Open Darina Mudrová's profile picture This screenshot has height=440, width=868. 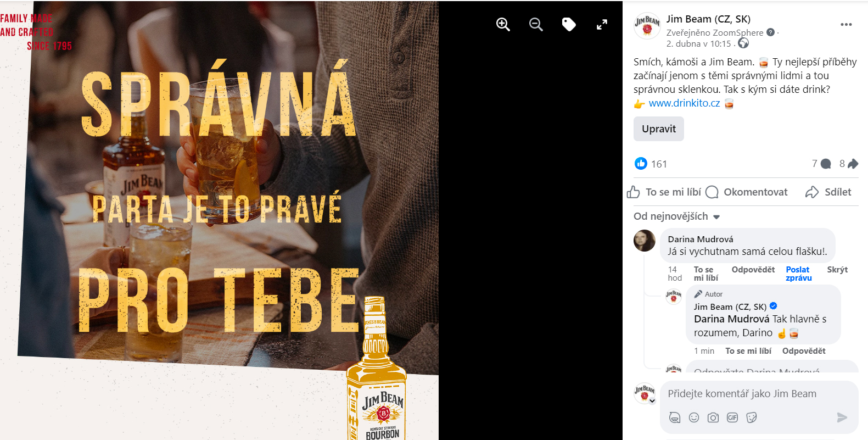point(645,241)
